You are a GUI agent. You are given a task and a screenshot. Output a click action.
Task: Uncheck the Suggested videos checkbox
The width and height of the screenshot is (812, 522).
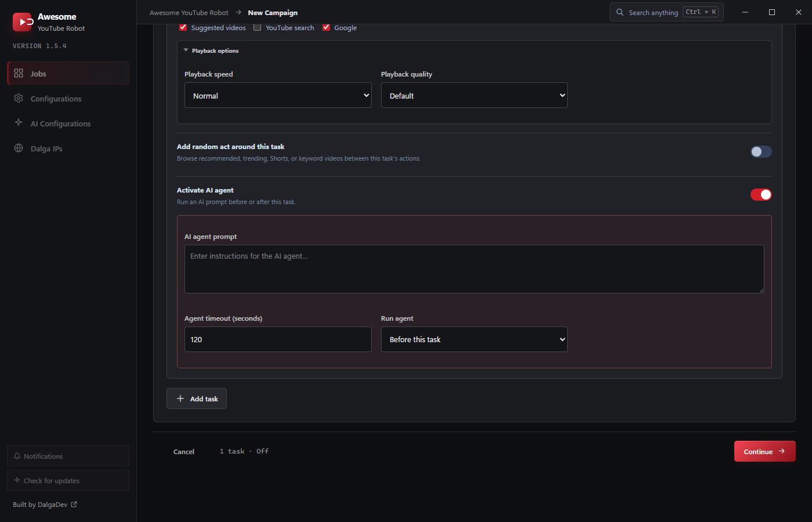point(183,27)
